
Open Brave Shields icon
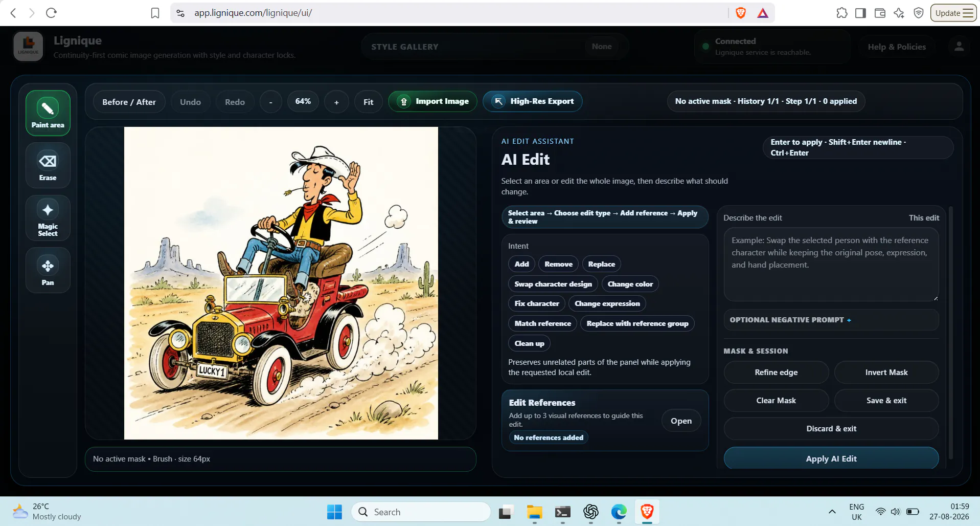[740, 13]
